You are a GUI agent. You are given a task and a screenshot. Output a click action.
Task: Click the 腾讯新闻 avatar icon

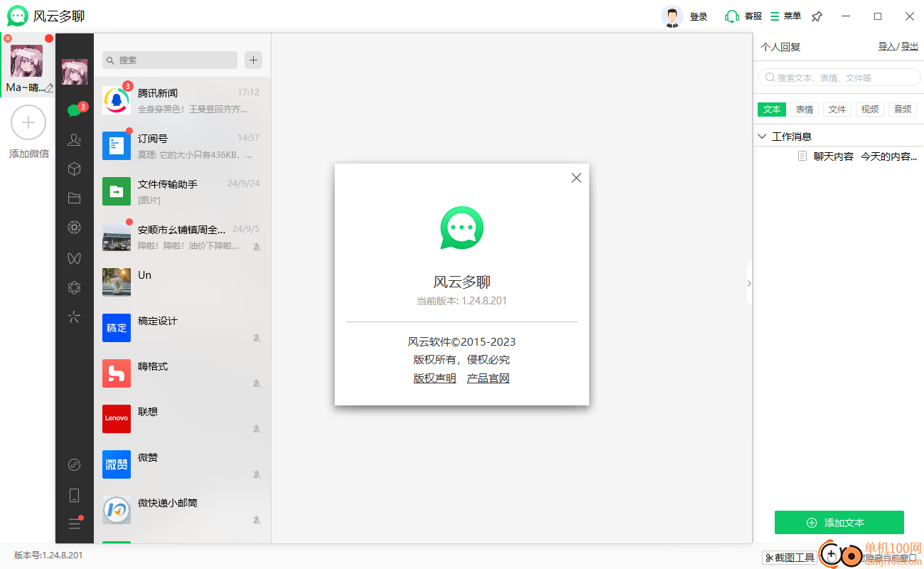coord(117,100)
